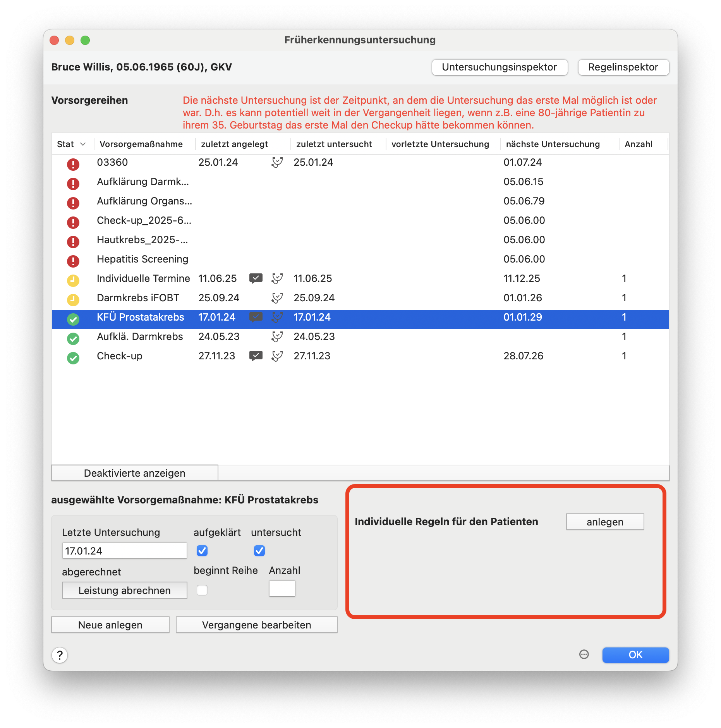This screenshot has width=721, height=728.
Task: Click the stethoscope icon for Aufklä. Darmkrebs
Action: click(x=277, y=337)
